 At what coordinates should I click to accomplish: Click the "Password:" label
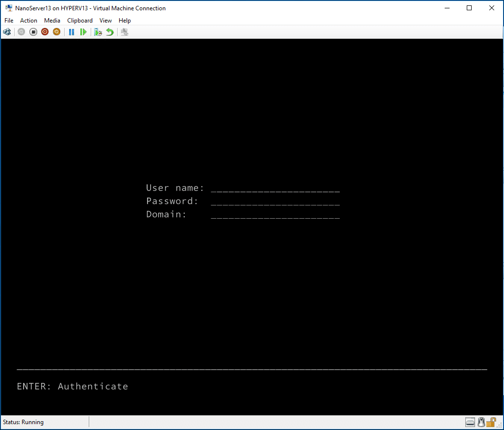pos(172,201)
